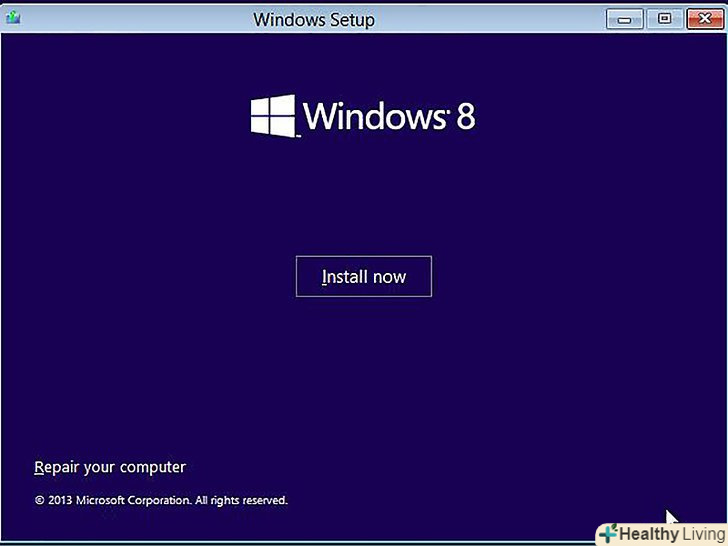Open Repair your computer link
Viewport: 728px width, 546px height.
tap(110, 467)
